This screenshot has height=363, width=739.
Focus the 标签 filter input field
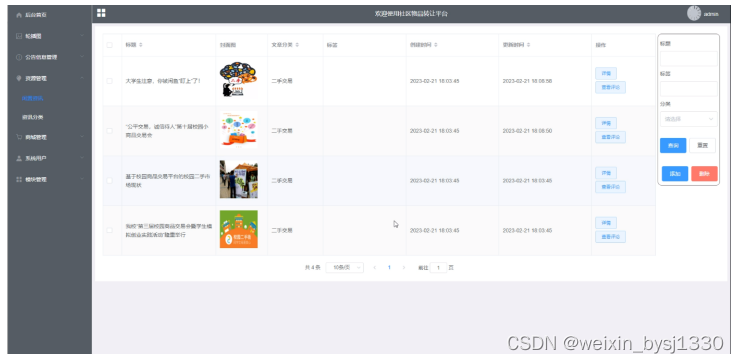689,89
